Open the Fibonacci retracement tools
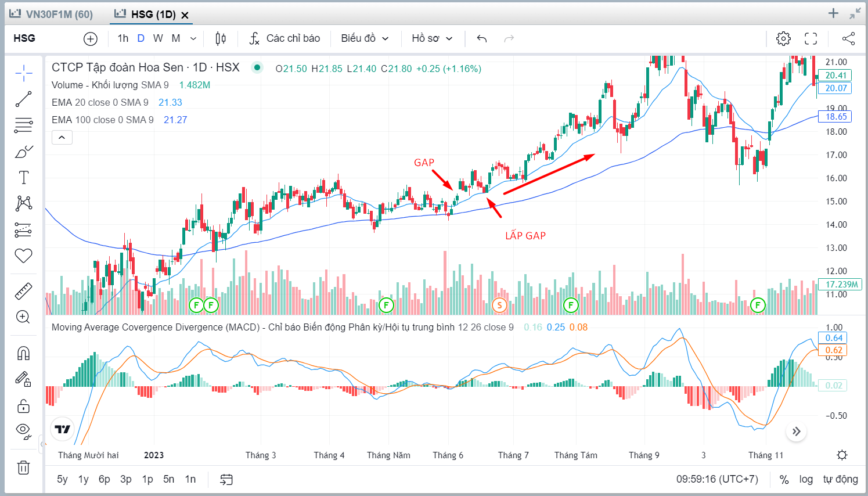868x496 pixels. pyautogui.click(x=24, y=125)
